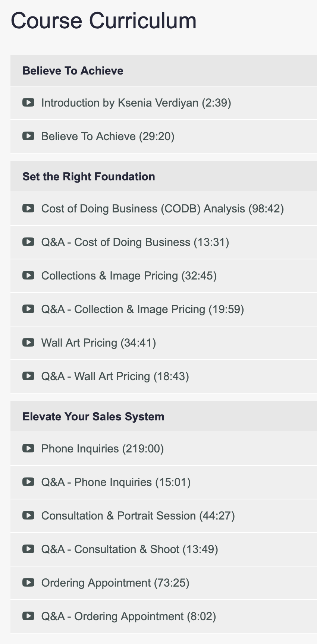Screen dimensions: 317x644
Task: Click video icon beside Collections & Image Pricing
Action: (28, 275)
